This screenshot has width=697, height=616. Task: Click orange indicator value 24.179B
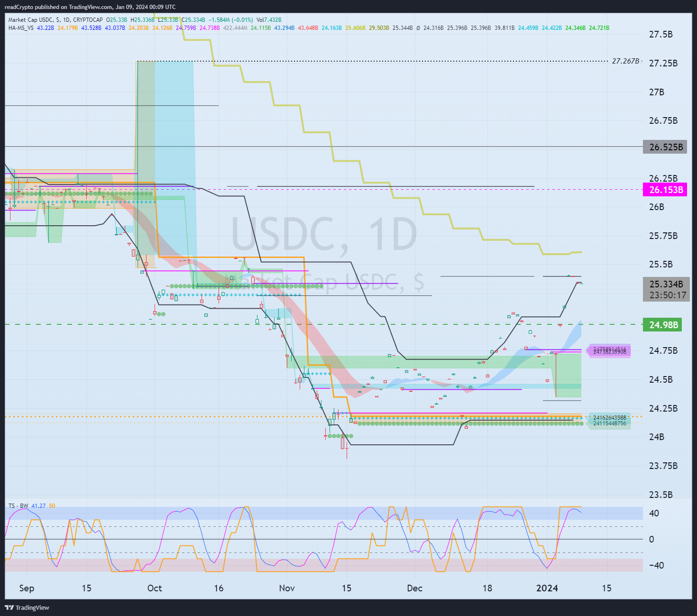(67, 28)
